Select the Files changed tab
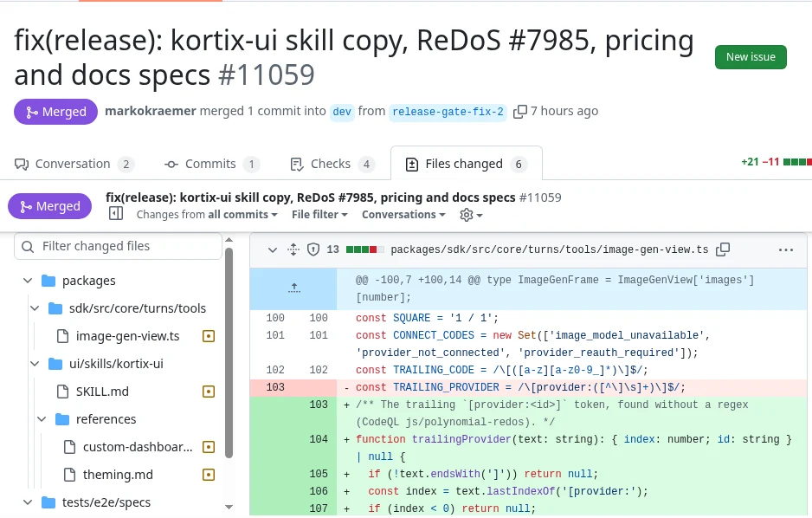 click(466, 165)
